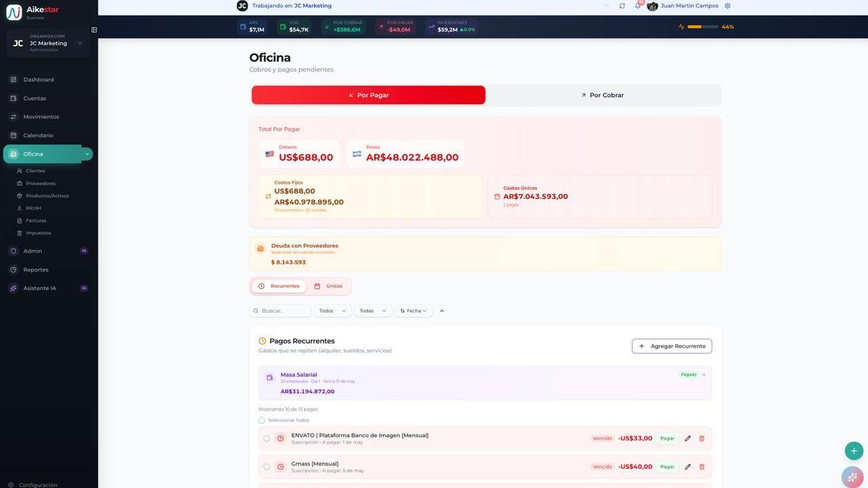868x488 pixels.
Task: Click the activity pulse icon
Action: tap(682, 27)
